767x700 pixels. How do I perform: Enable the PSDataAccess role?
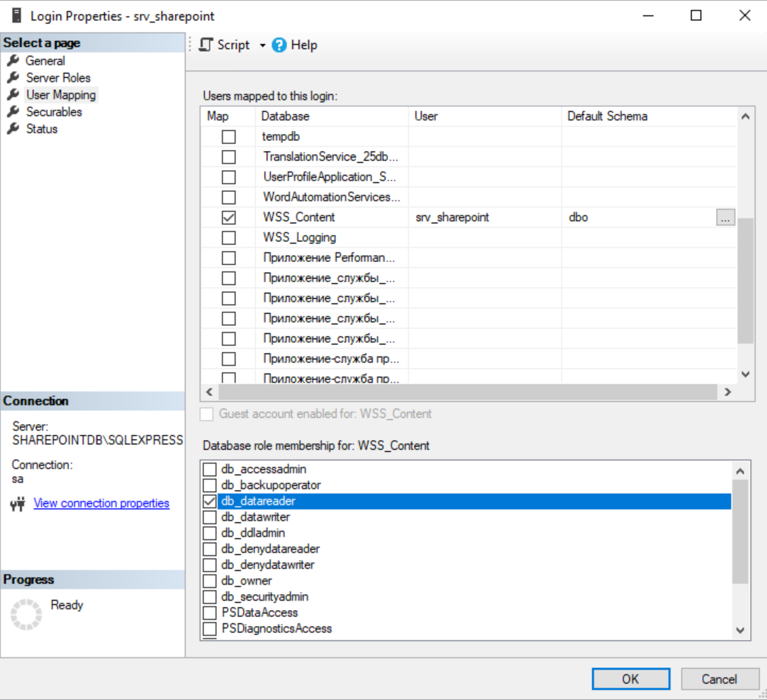210,613
